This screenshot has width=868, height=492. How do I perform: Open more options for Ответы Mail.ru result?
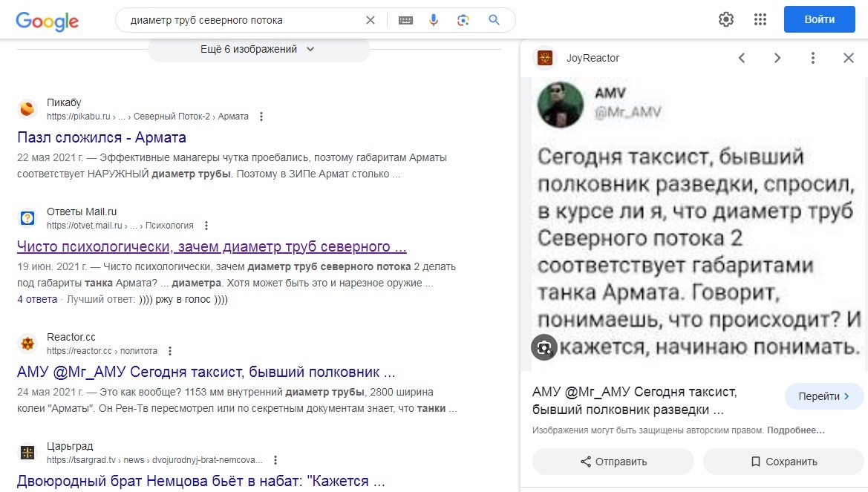206,226
